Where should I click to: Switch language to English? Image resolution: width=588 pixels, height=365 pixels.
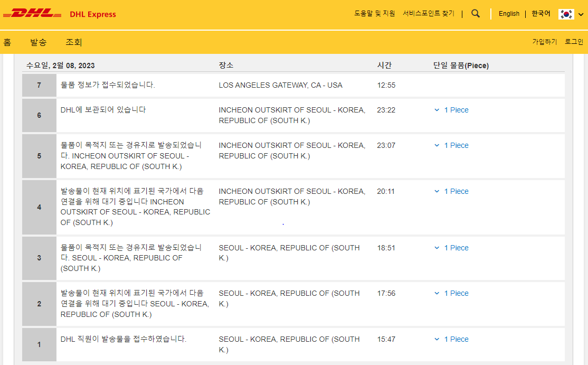[509, 14]
